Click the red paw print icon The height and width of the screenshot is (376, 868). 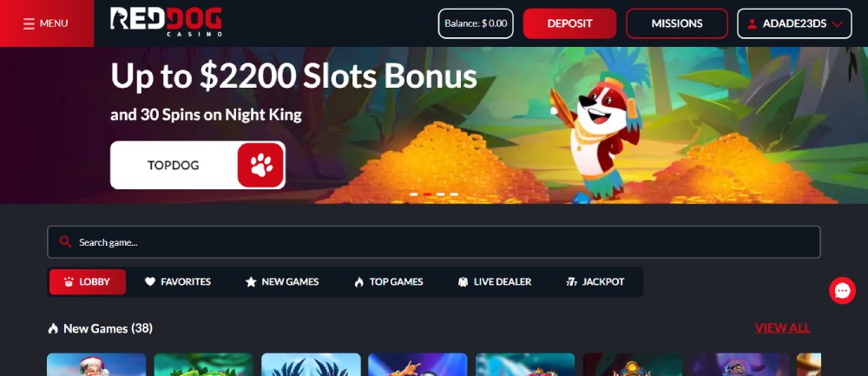click(x=260, y=165)
